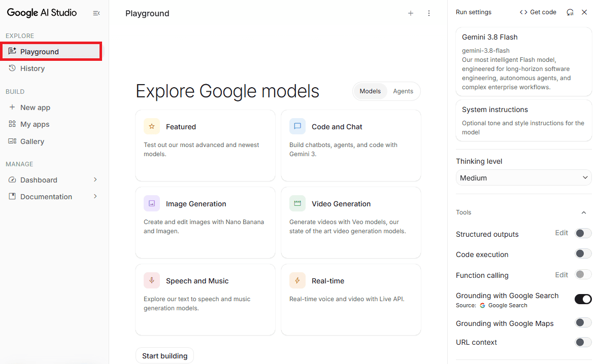Click the Dashboard gauge icon
This screenshot has width=597, height=364.
(x=12, y=179)
